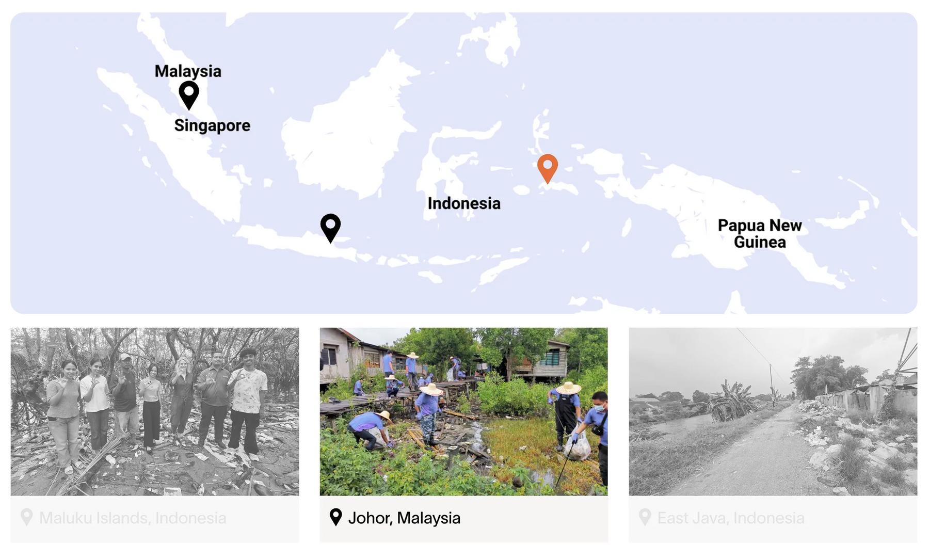This screenshot has width=929, height=560.
Task: Click faded pin icon beside Maluku Islands
Action: [x=27, y=517]
